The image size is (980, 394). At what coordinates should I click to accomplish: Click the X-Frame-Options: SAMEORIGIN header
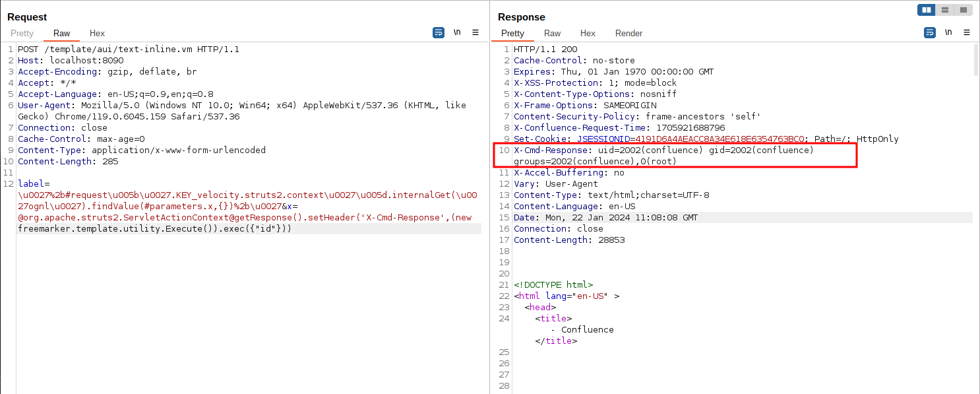pos(585,106)
